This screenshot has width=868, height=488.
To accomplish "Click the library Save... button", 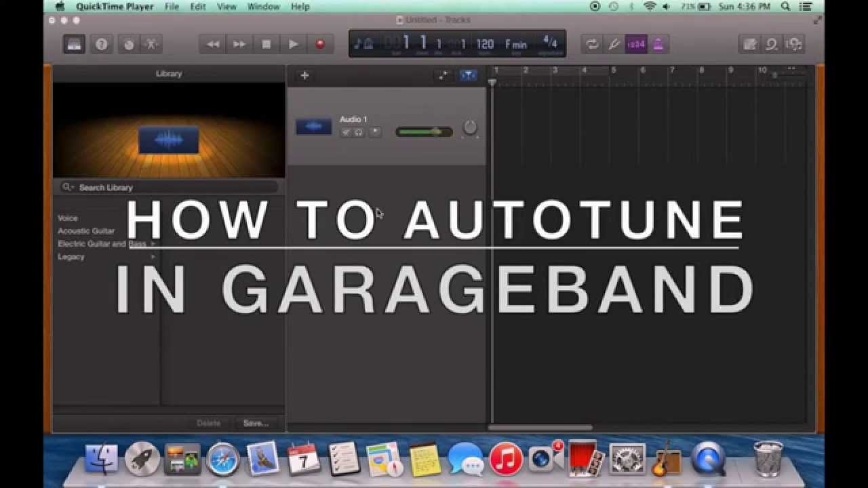I will pyautogui.click(x=256, y=423).
